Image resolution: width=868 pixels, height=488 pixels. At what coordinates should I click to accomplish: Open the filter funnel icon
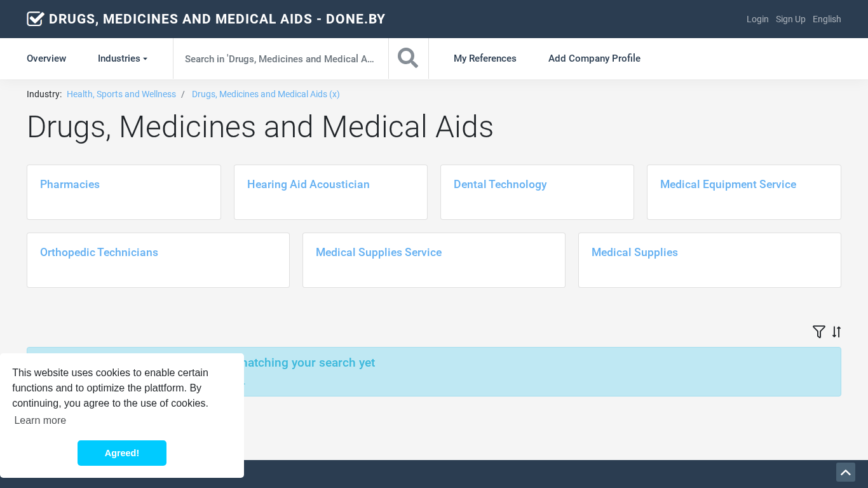click(818, 332)
